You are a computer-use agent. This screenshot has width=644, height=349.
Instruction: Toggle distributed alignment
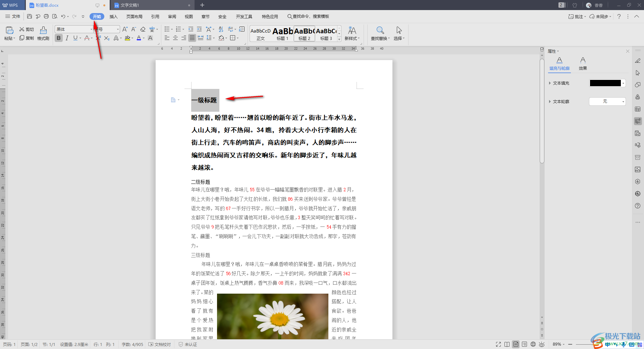point(201,38)
